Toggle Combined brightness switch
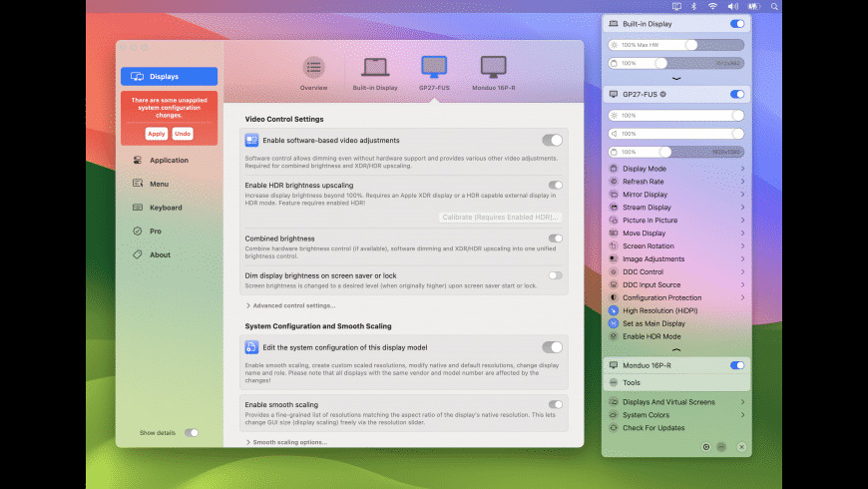The image size is (868, 489). click(556, 239)
